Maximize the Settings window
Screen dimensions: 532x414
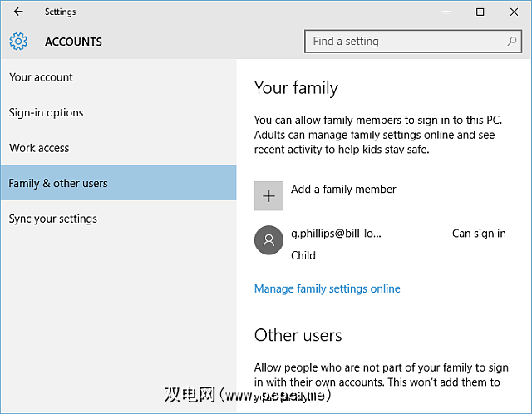480,12
